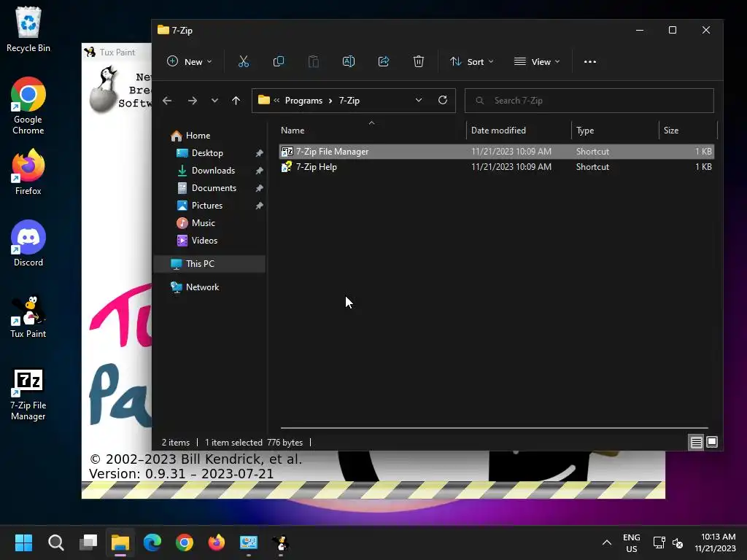The height and width of the screenshot is (560, 747).
Task: Select the Recycle Bin desktop icon
Action: pos(28,29)
